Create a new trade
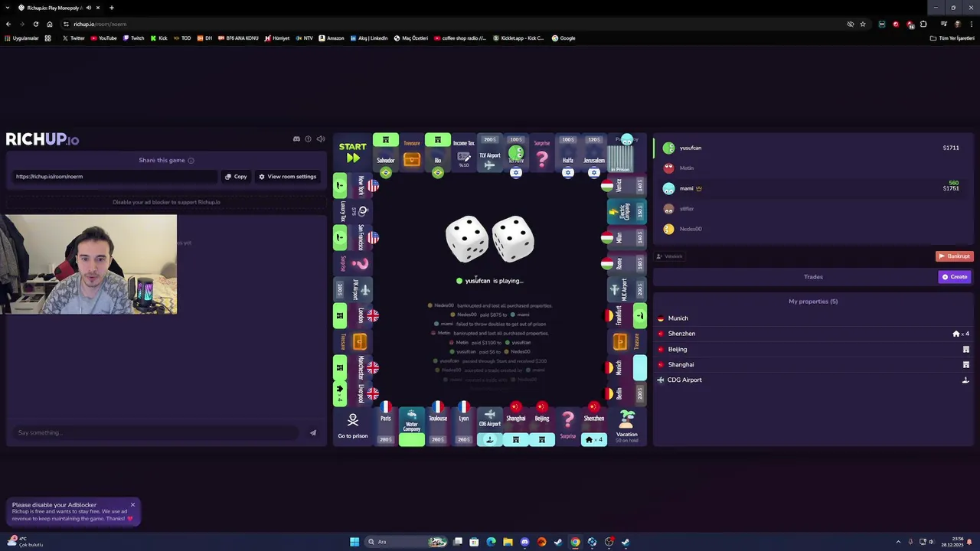The height and width of the screenshot is (551, 980). 955,277
